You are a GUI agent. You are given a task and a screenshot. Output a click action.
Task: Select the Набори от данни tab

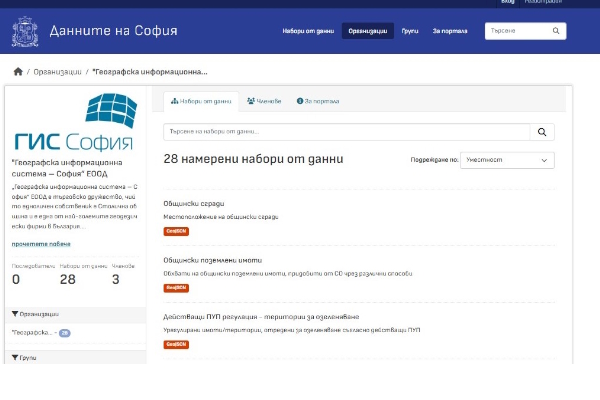coord(201,101)
